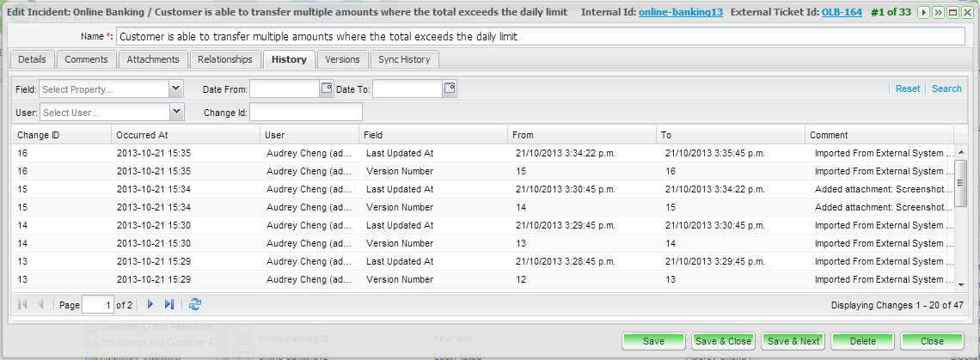This screenshot has height=360, width=980.
Task: Click the Save & Close button
Action: tap(723, 341)
